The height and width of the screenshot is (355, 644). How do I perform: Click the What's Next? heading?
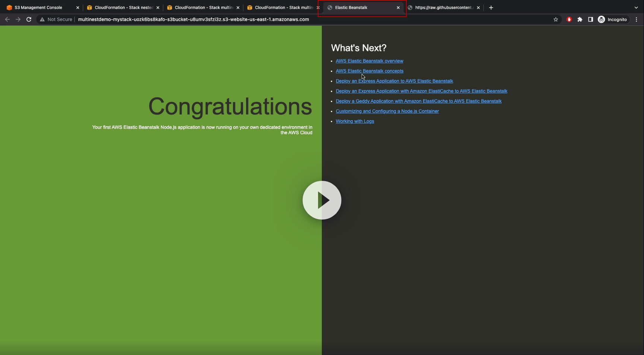(359, 48)
